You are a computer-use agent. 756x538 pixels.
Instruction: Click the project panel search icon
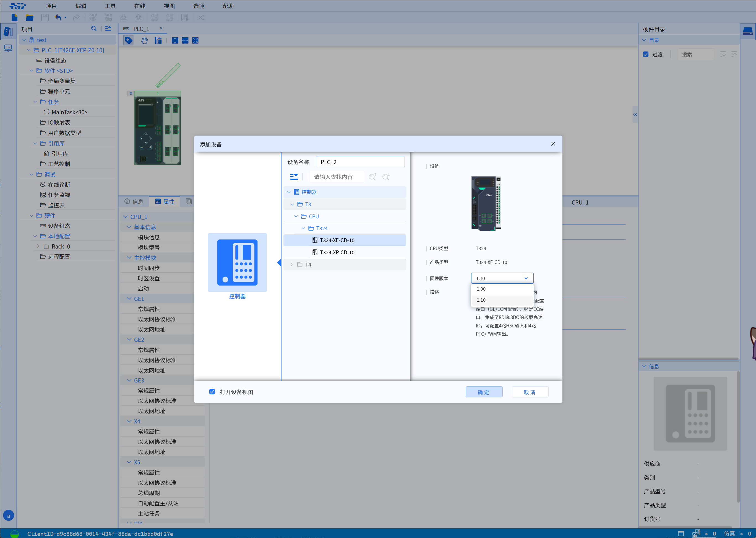click(x=94, y=29)
